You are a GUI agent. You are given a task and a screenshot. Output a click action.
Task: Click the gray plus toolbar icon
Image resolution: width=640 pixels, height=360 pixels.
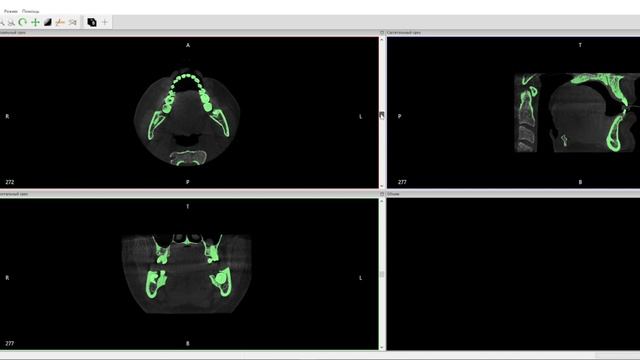[x=104, y=22]
